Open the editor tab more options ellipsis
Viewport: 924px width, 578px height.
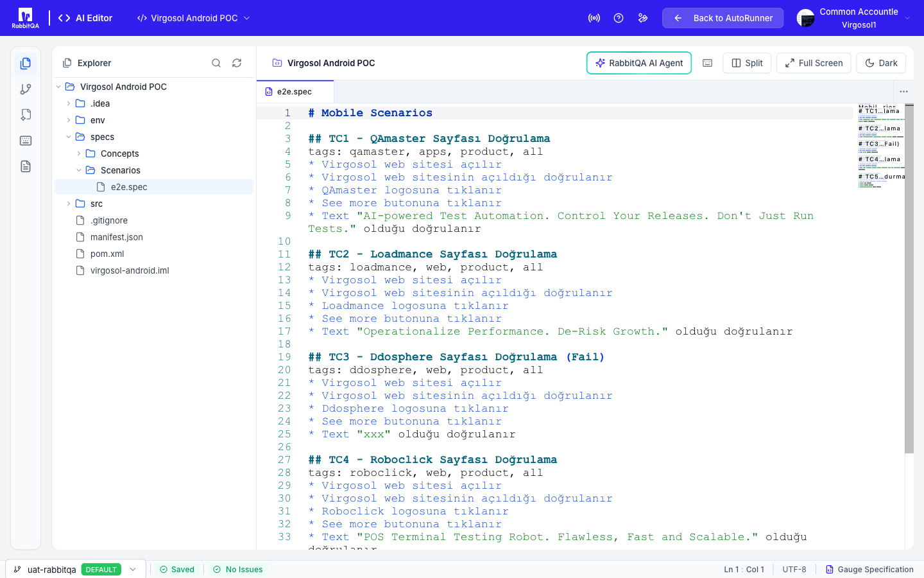tap(903, 91)
